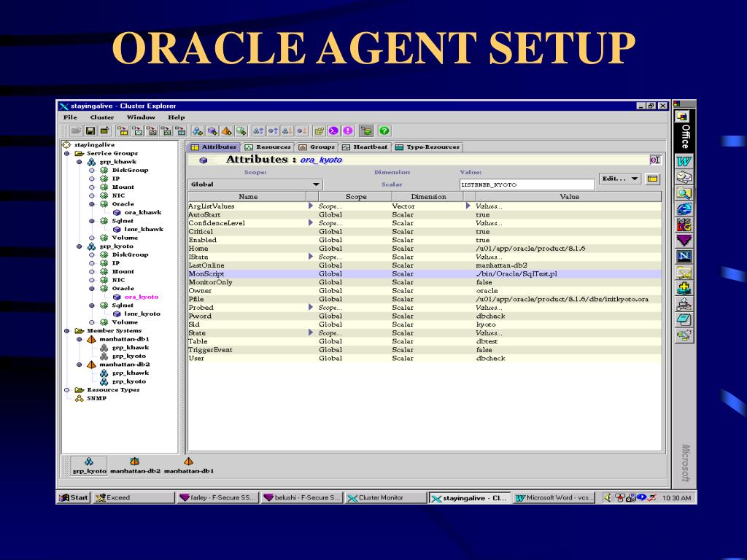Open the Edit... dropdown button
747x560 pixels.
pos(620,179)
